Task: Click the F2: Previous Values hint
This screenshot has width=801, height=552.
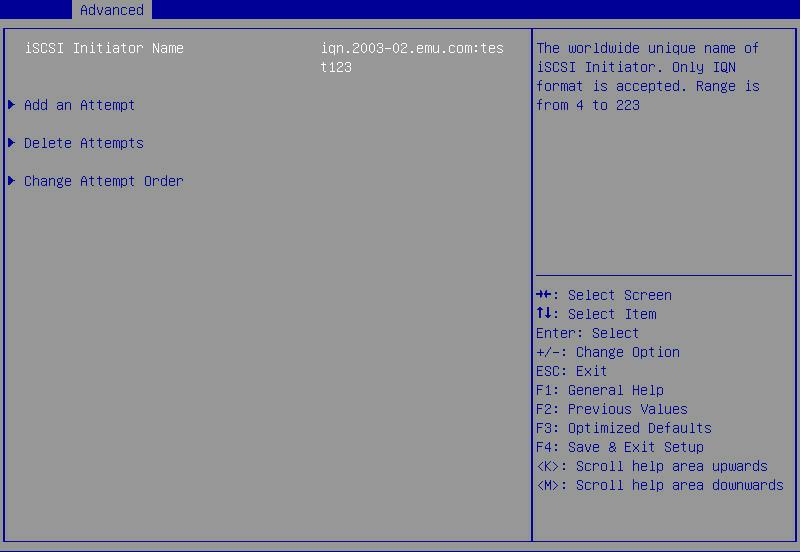Action: 612,409
